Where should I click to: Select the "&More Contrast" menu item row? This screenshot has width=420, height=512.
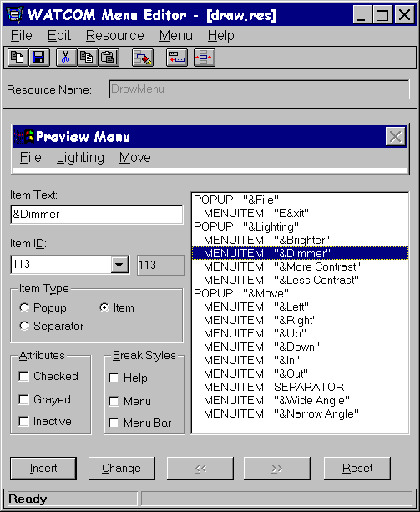300,266
